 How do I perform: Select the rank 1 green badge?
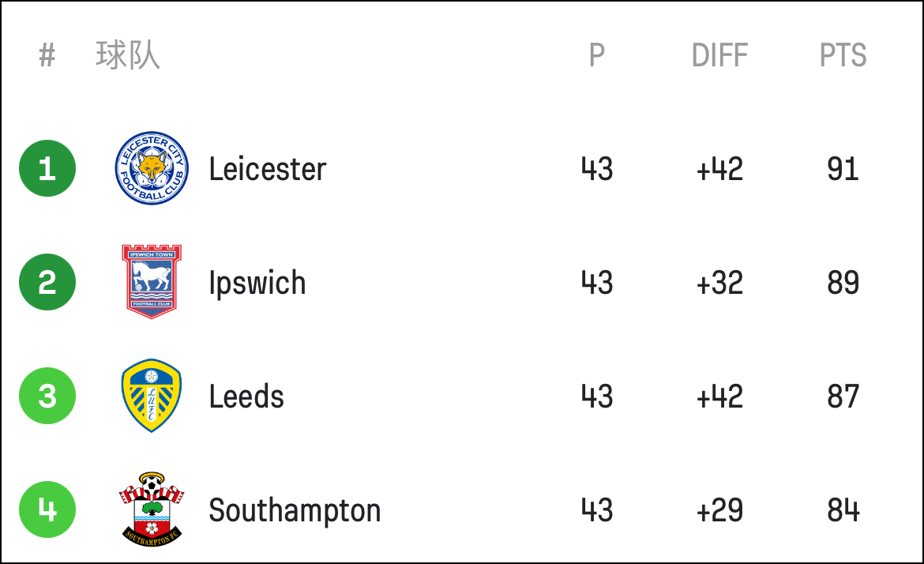click(x=47, y=168)
